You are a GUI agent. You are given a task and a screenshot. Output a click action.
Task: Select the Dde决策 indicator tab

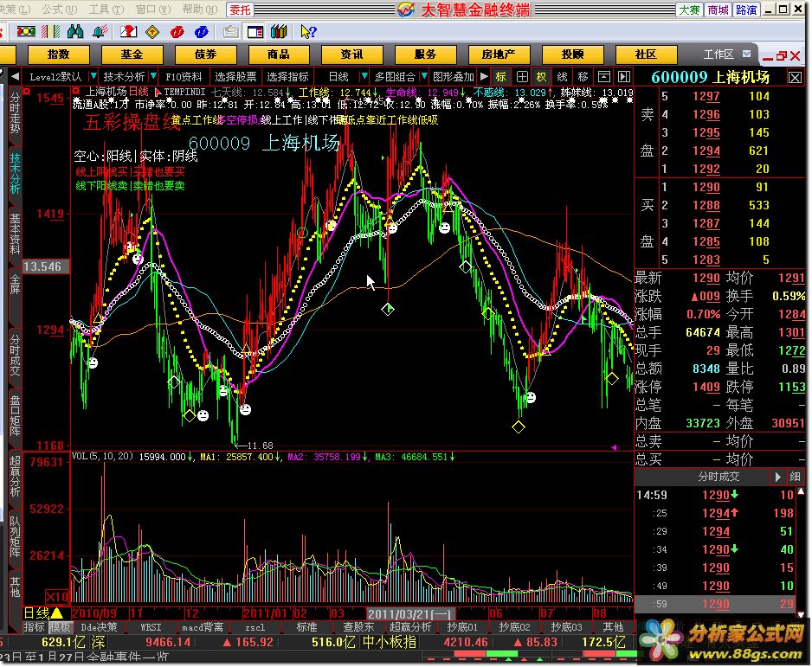[99, 627]
